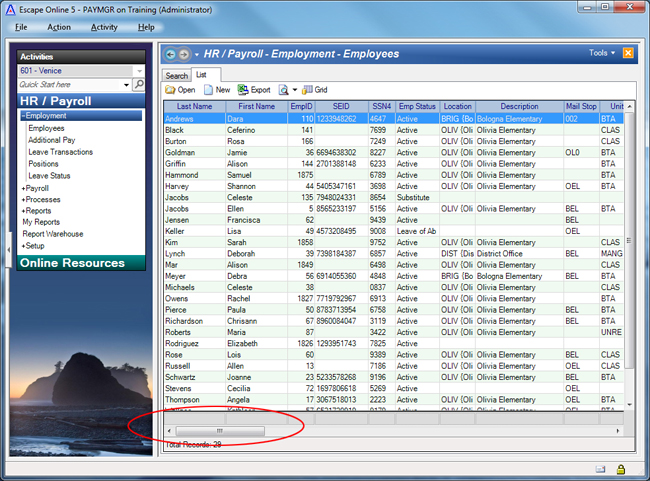Click the New record toolbar button
The width and height of the screenshot is (650, 481).
click(x=217, y=90)
